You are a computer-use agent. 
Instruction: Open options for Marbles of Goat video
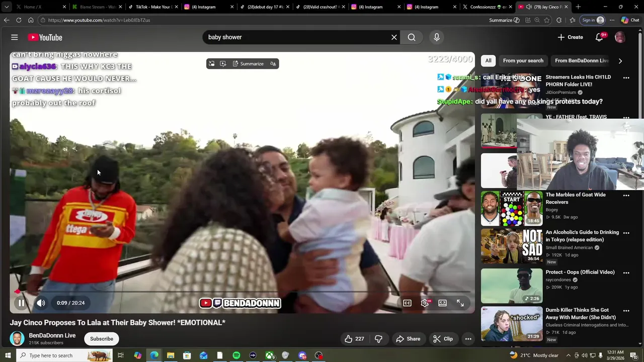click(626, 196)
